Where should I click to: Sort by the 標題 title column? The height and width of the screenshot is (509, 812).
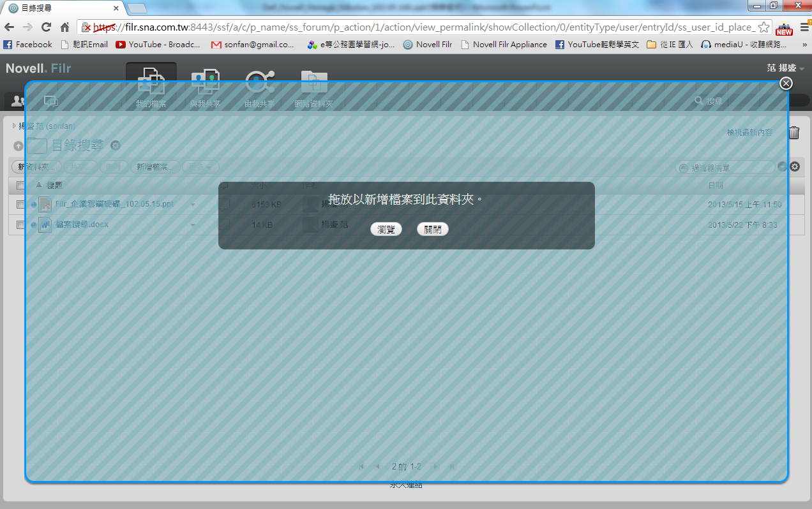coord(54,185)
